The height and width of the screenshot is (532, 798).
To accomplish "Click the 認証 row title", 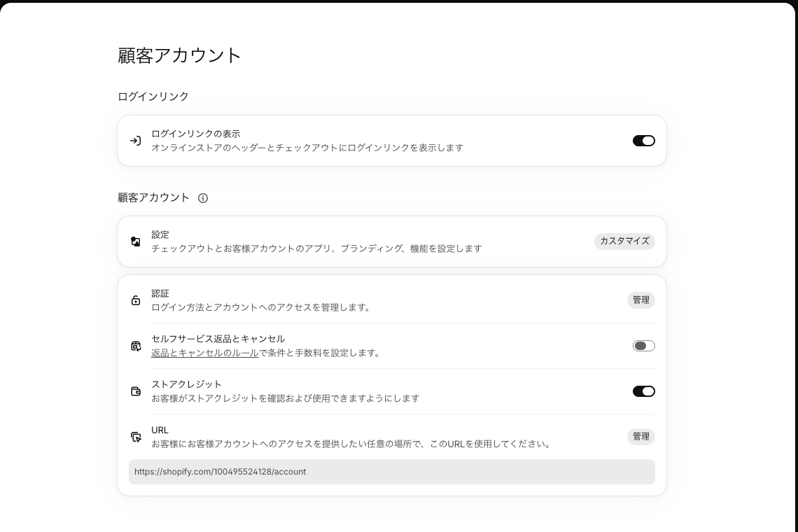I will tap(160, 294).
